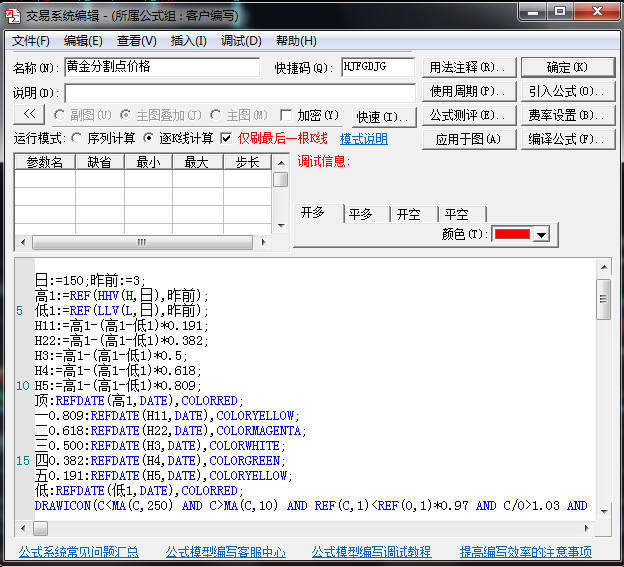Open 费率设置(B) dialog
The width and height of the screenshot is (624, 567).
(568, 115)
